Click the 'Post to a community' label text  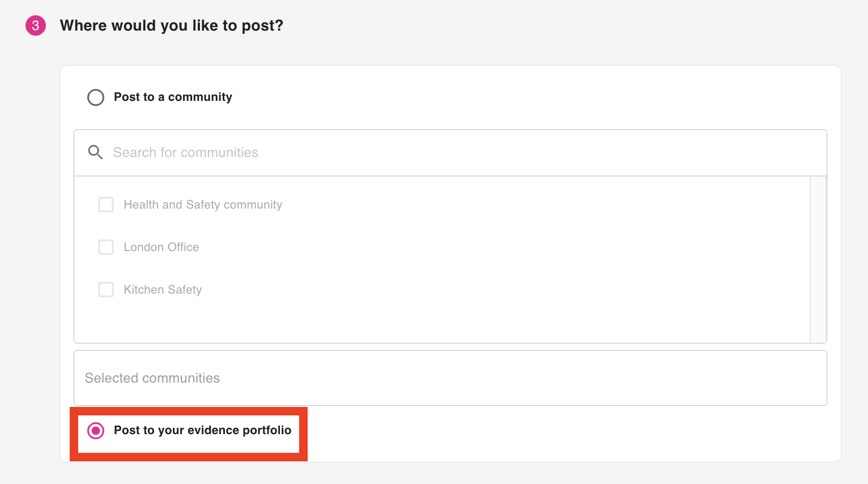click(x=173, y=97)
